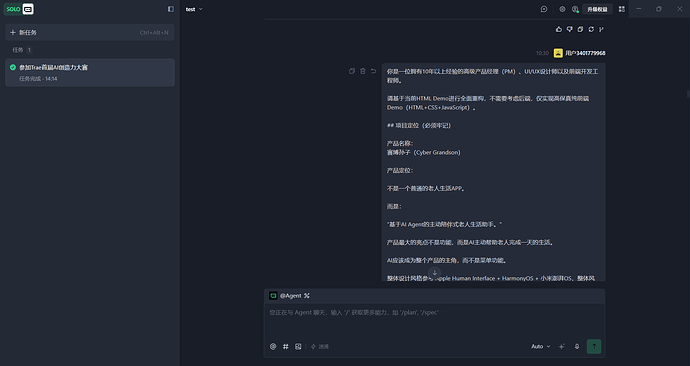Give thumbs down to the response

pos(569,29)
